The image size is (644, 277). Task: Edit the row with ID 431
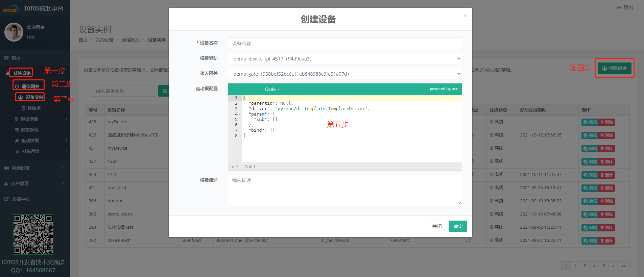pyautogui.click(x=590, y=149)
